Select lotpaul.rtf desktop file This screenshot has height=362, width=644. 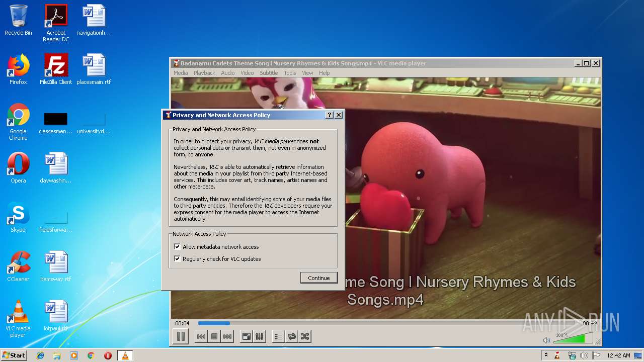pyautogui.click(x=56, y=316)
